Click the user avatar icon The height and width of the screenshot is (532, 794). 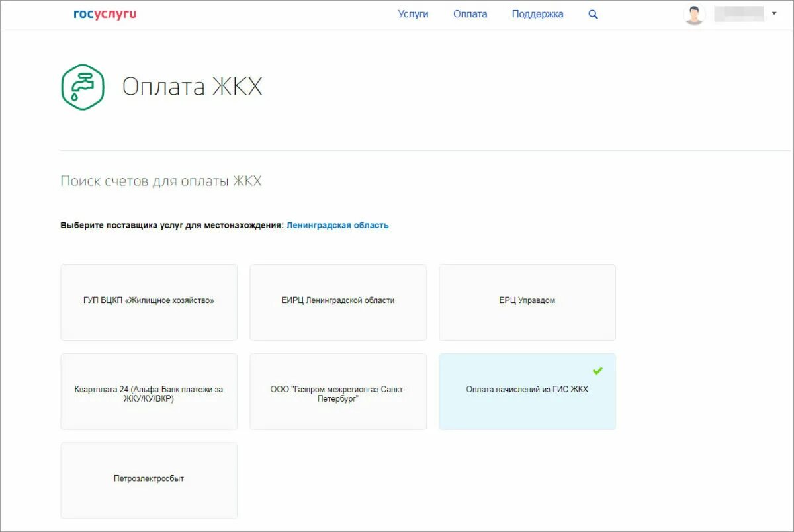pos(694,15)
